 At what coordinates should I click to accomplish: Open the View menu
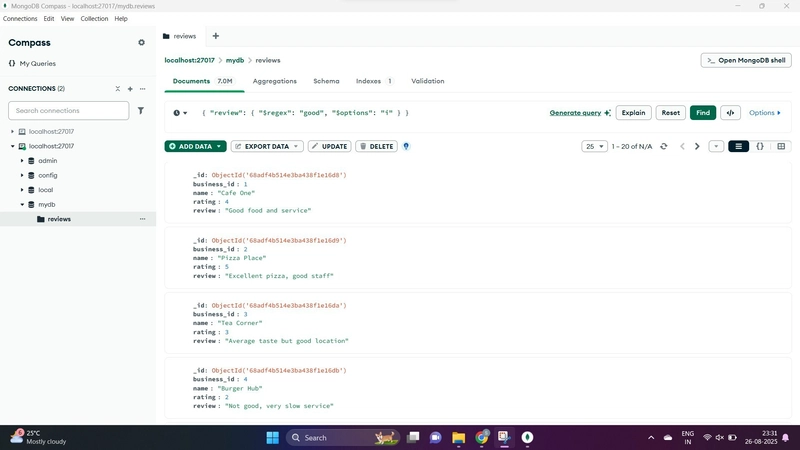click(67, 18)
